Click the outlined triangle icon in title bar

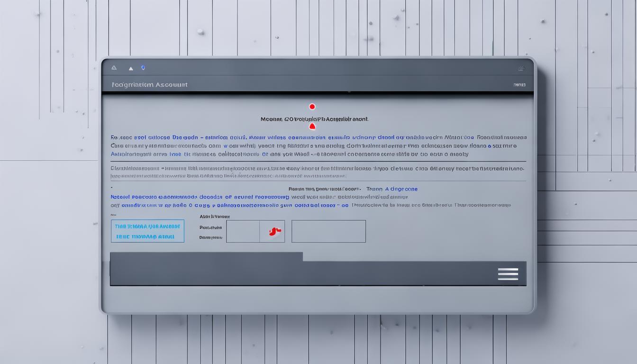coord(114,68)
